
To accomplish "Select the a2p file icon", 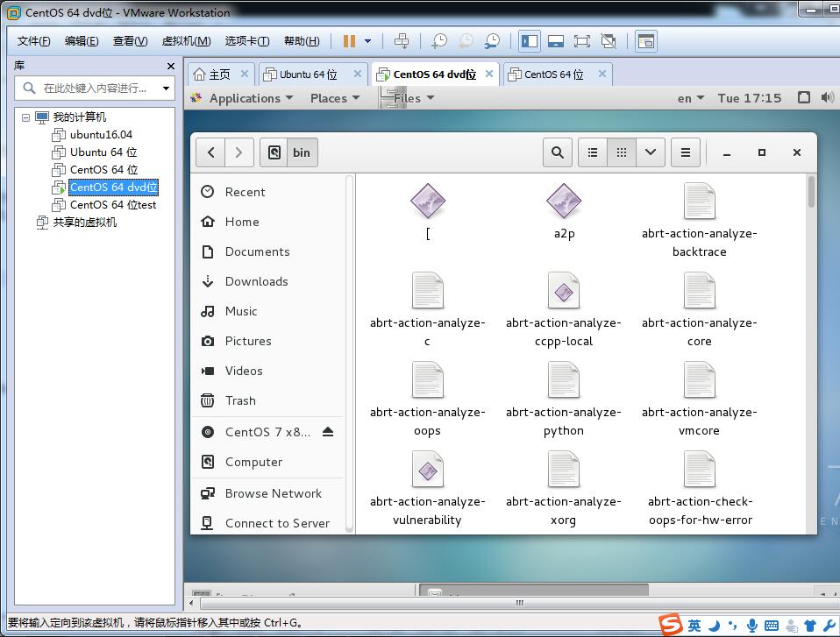I will [564, 201].
